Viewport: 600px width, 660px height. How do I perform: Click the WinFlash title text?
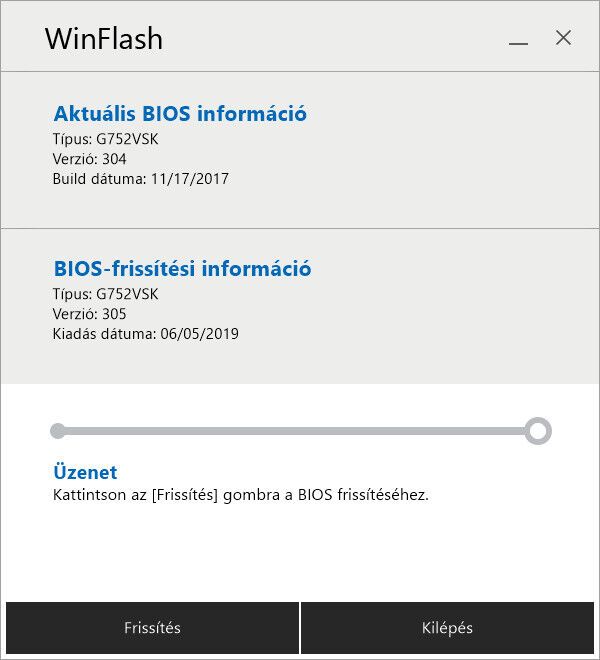coord(104,39)
